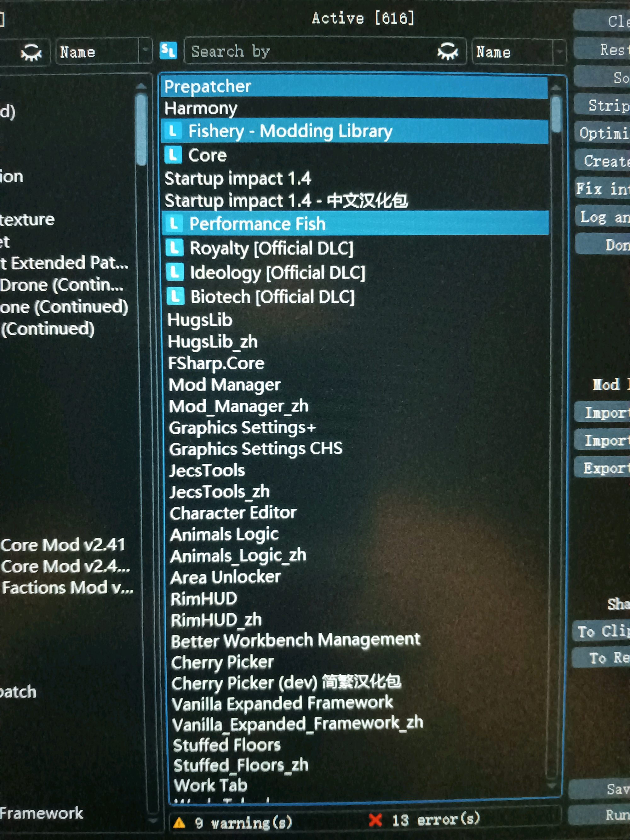Viewport: 630px width, 840px height.
Task: Select the Prepatcher mod row
Action: (x=355, y=87)
